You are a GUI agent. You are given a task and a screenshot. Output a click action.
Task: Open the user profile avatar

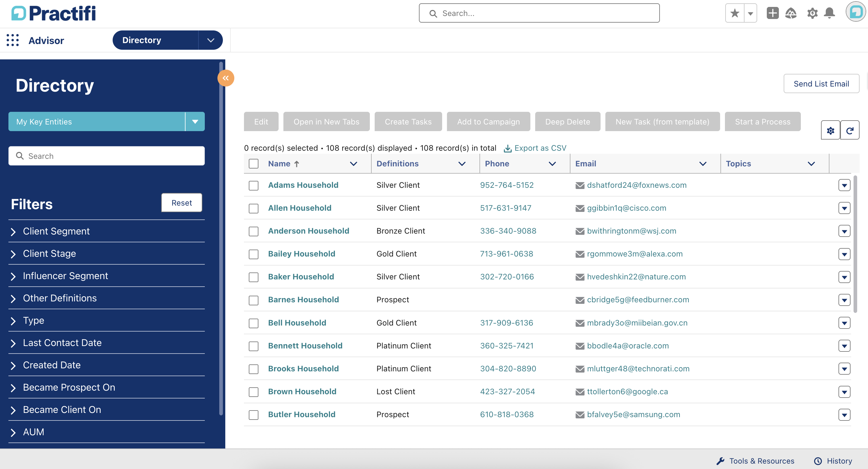coord(856,12)
